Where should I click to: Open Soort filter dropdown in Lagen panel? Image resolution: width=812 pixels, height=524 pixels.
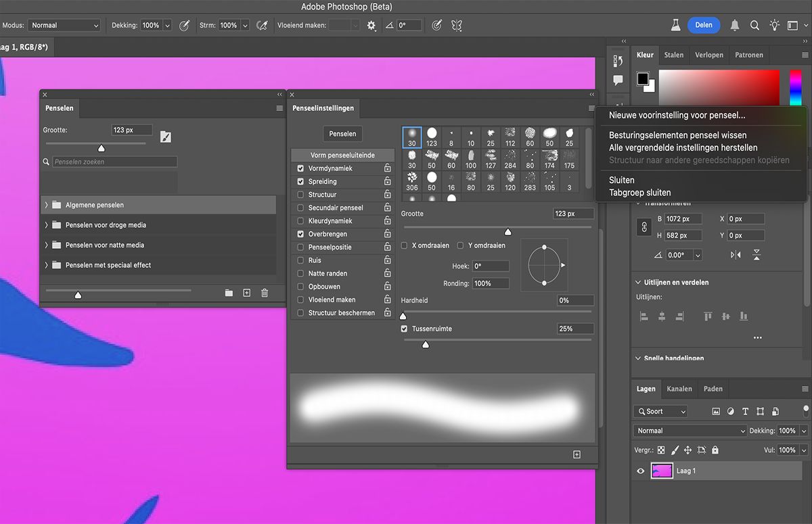point(660,411)
